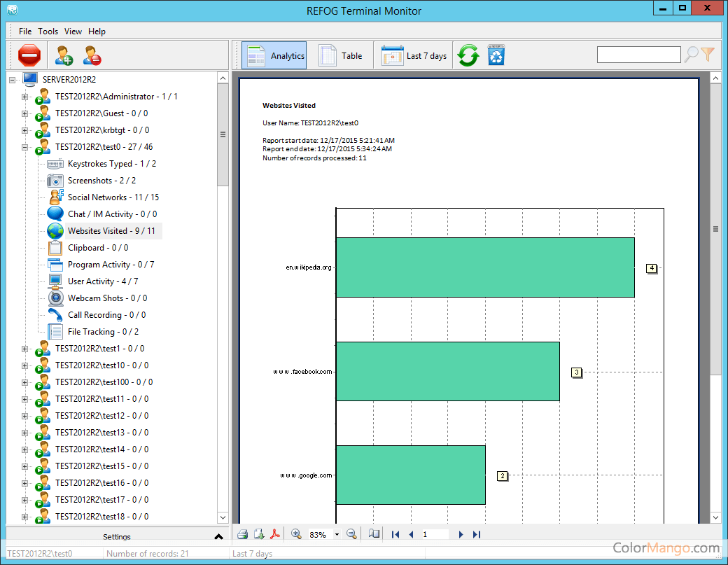Click the recycle bin clear logs icon
The image size is (728, 565).
tap(496, 55)
